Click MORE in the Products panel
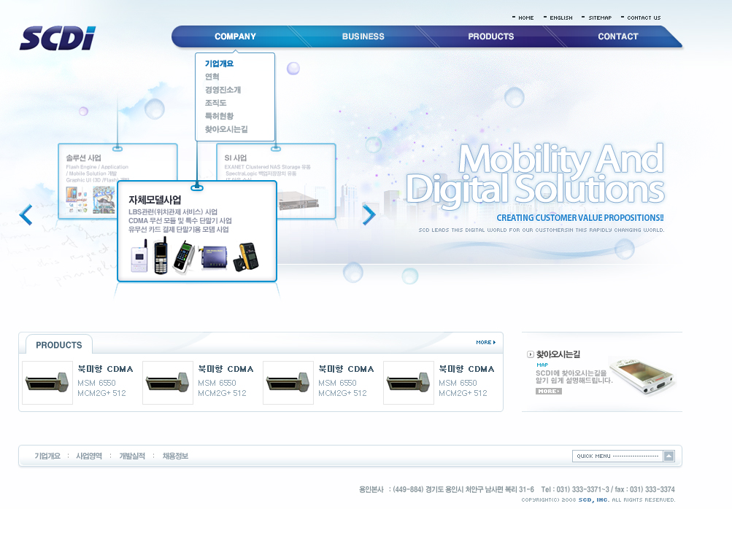 pos(485,342)
